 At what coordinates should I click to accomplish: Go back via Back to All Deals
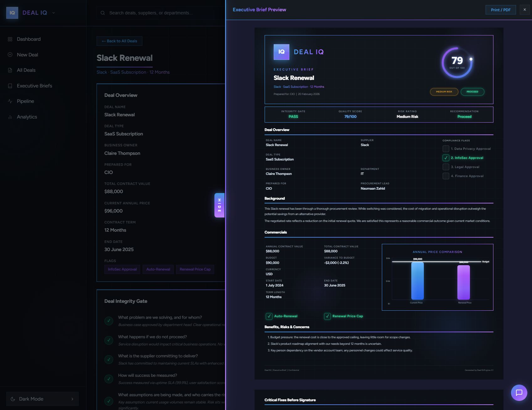point(119,41)
